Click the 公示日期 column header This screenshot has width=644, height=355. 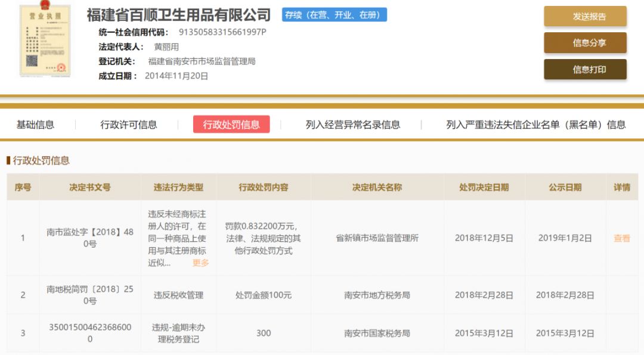[565, 187]
